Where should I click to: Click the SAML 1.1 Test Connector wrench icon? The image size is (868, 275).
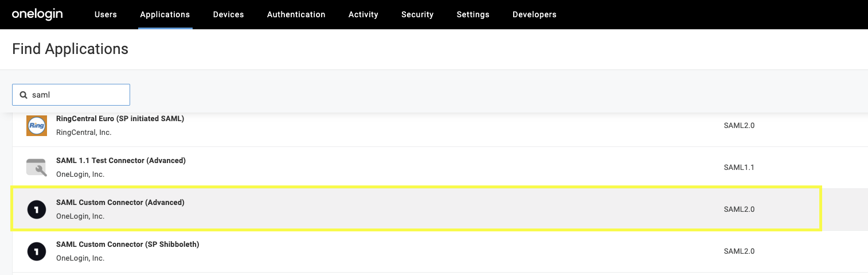click(37, 168)
